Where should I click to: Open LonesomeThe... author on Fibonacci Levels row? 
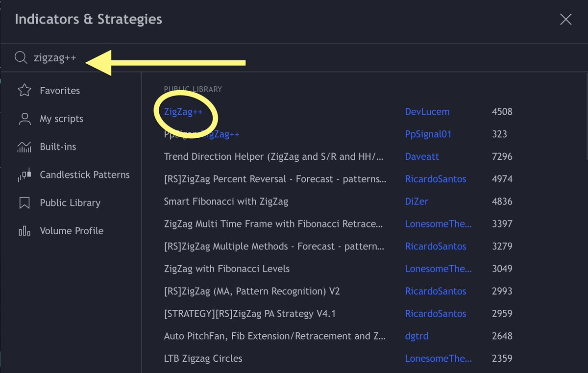(439, 269)
